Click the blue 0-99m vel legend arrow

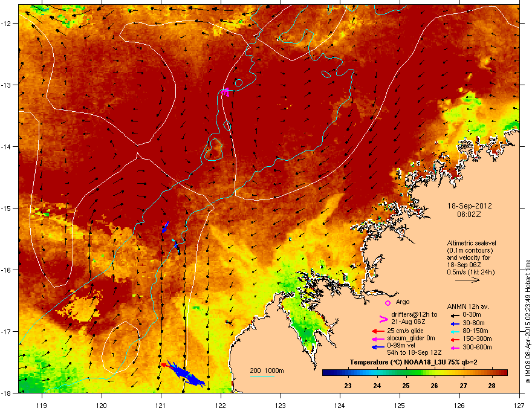(378, 347)
